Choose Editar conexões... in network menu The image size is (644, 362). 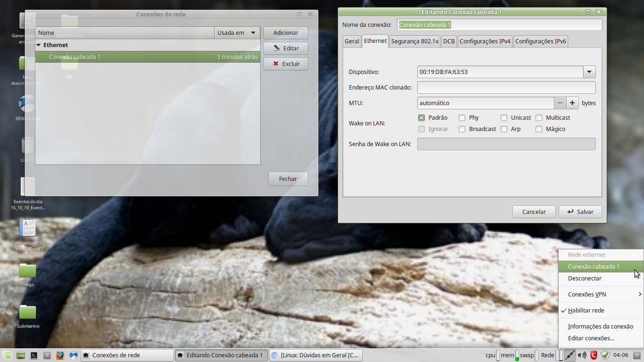tap(601, 338)
